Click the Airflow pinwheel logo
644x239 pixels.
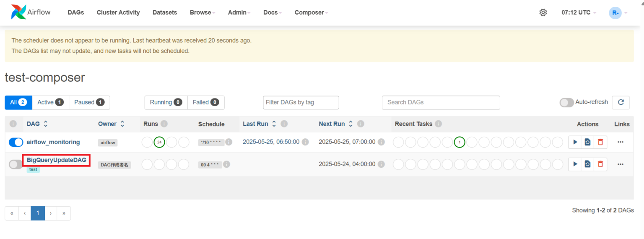click(18, 12)
